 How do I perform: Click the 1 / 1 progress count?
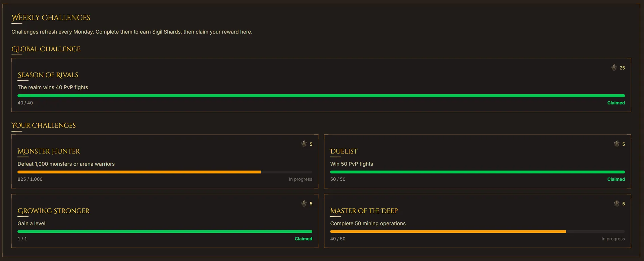click(x=22, y=238)
